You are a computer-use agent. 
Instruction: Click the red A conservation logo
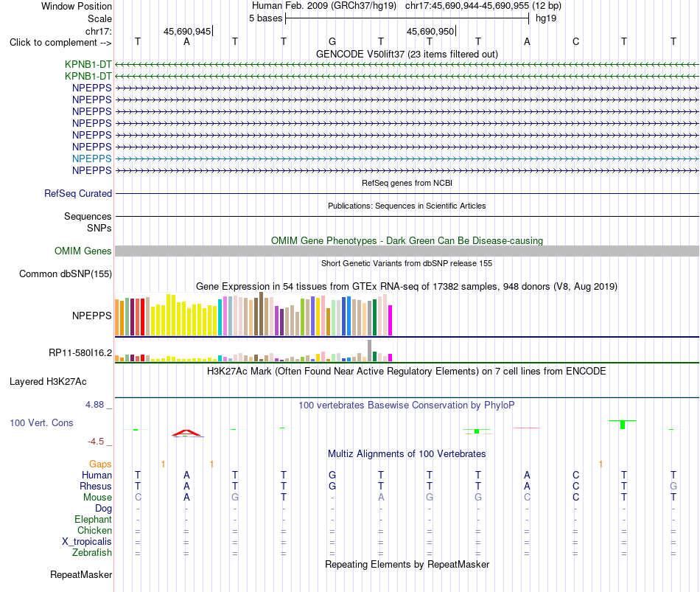[x=187, y=433]
